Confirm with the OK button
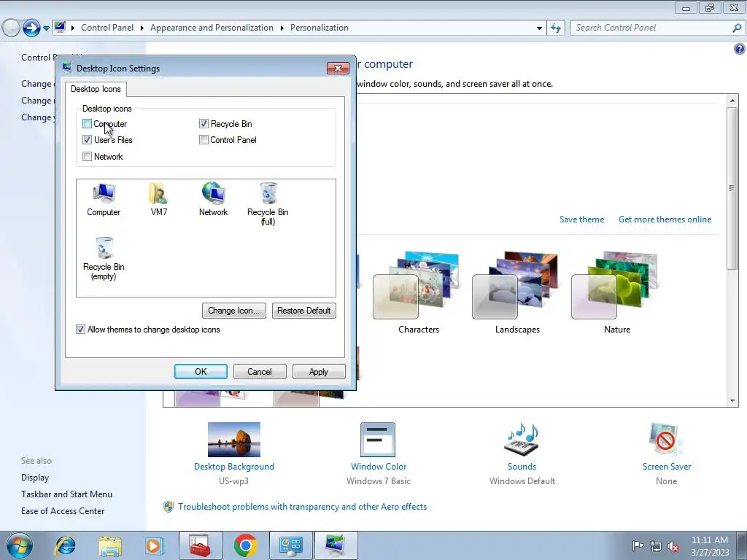 (201, 371)
